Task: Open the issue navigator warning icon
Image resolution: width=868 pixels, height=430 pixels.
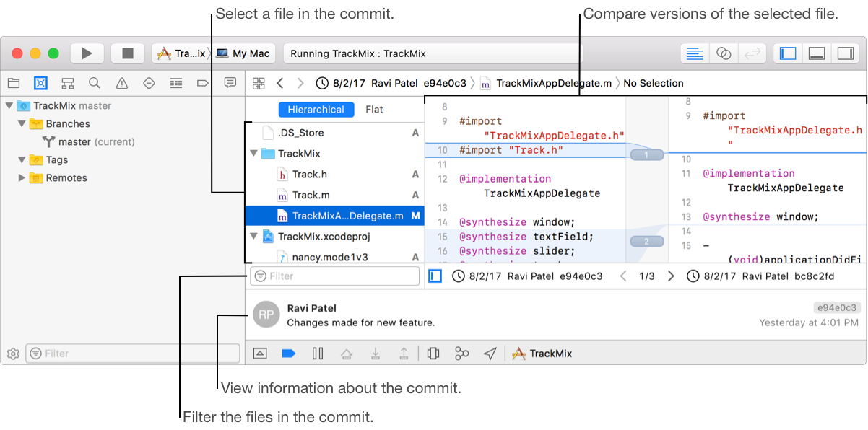Action: 122,83
